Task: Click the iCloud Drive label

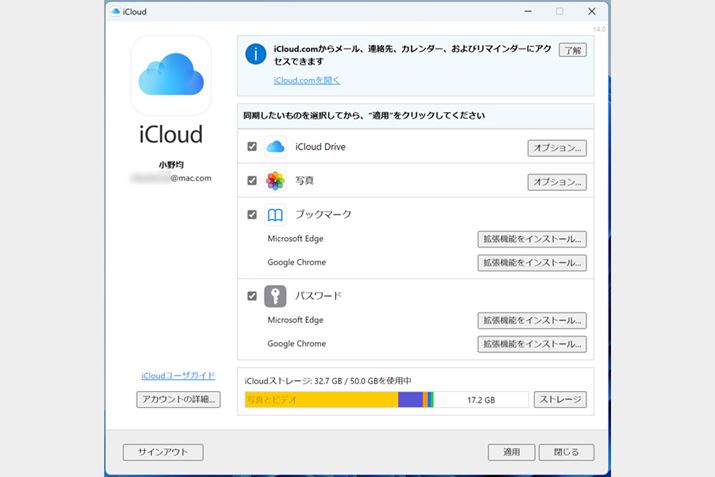Action: coord(320,147)
